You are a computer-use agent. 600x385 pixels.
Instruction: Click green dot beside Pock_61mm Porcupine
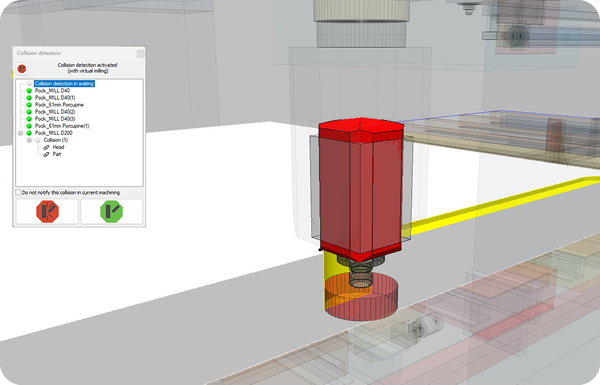29,105
